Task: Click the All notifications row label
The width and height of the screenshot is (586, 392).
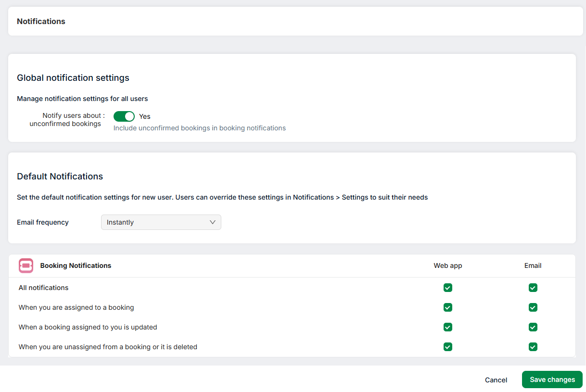Action: point(43,288)
